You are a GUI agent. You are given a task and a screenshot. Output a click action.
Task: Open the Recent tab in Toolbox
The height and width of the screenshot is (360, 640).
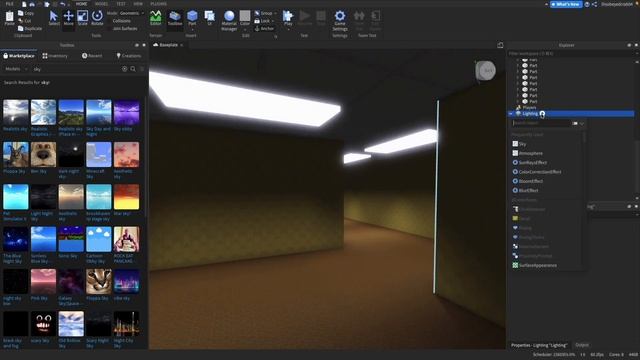92,56
